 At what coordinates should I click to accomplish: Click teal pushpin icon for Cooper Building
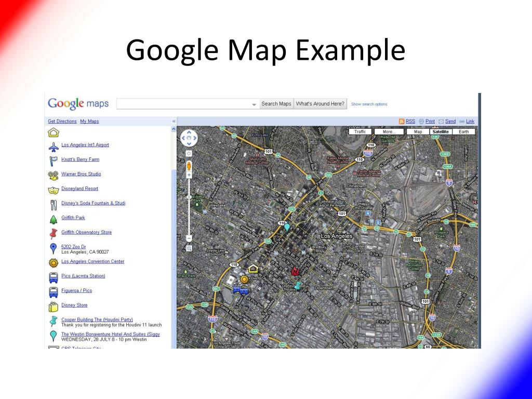(x=54, y=321)
